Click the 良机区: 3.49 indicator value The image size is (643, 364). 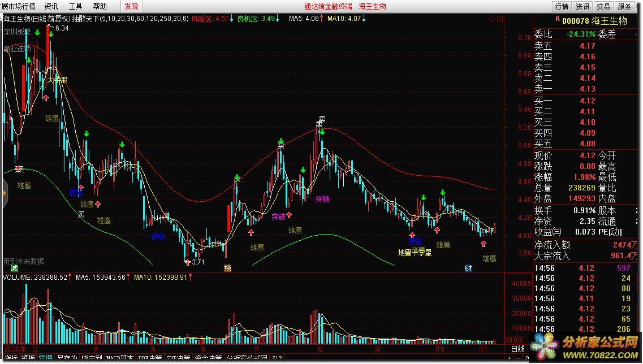256,19
